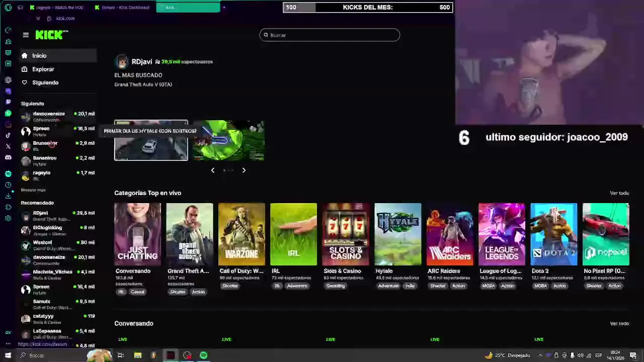Open browser history clock icon
Viewport: 644px width, 362px height.
pos(8,185)
